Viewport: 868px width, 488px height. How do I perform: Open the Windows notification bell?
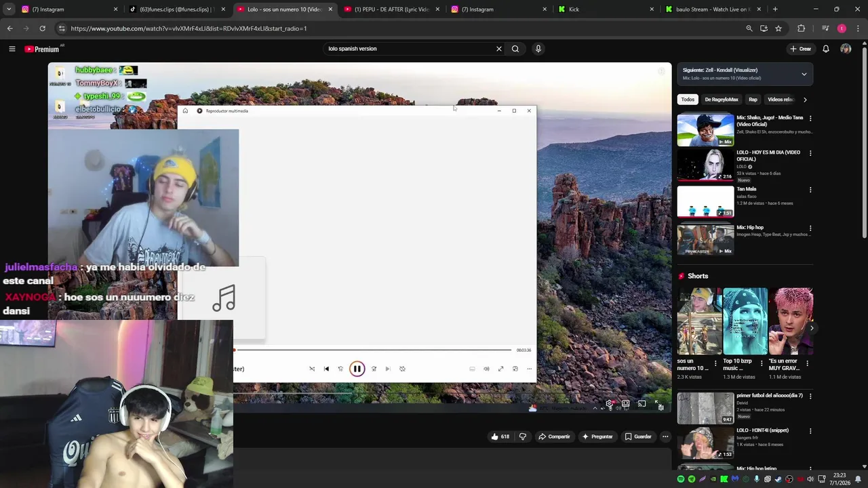tap(859, 479)
